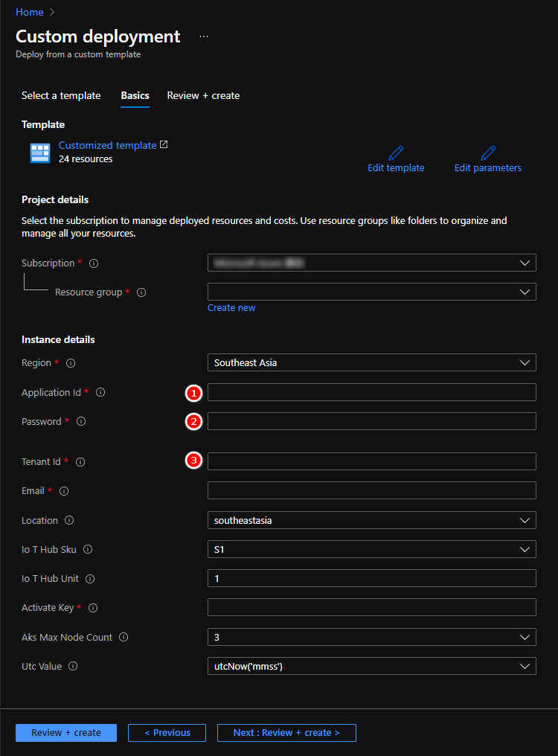
Task: Open the Region dropdown showing Southeast Asia
Action: tap(371, 363)
